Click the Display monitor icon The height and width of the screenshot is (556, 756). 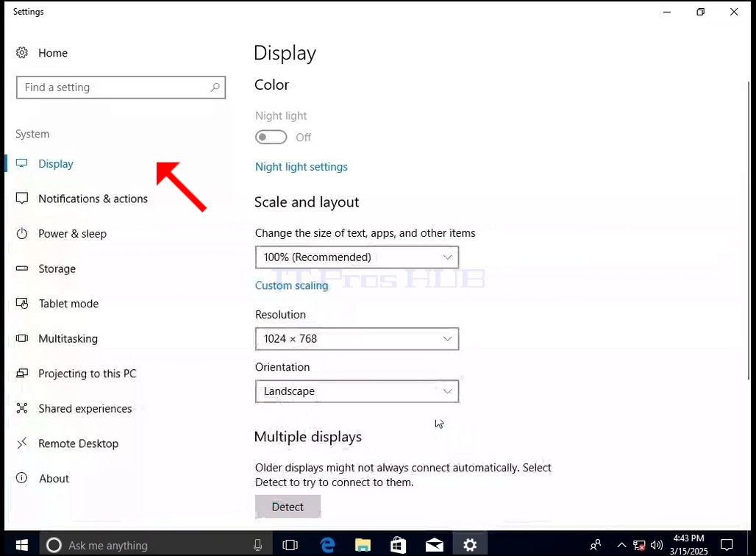point(22,163)
